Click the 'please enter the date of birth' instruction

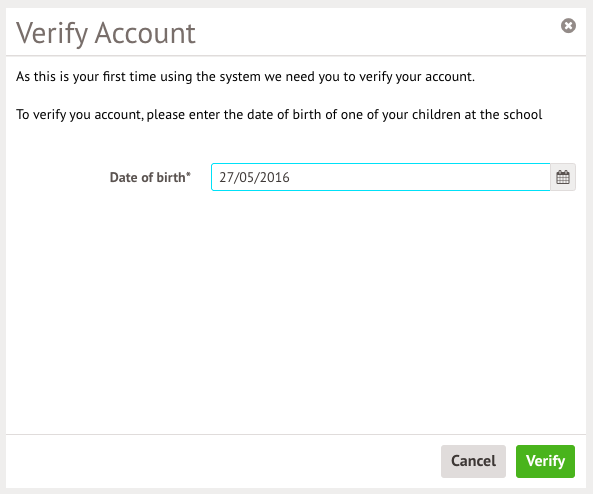tap(279, 115)
